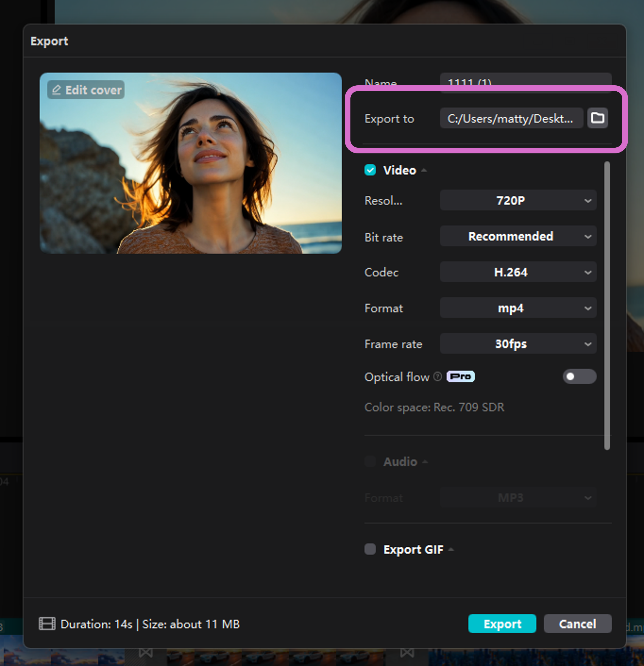Screen dimensions: 644x666
Task: Check the Audio checkbox
Action: pyautogui.click(x=370, y=462)
